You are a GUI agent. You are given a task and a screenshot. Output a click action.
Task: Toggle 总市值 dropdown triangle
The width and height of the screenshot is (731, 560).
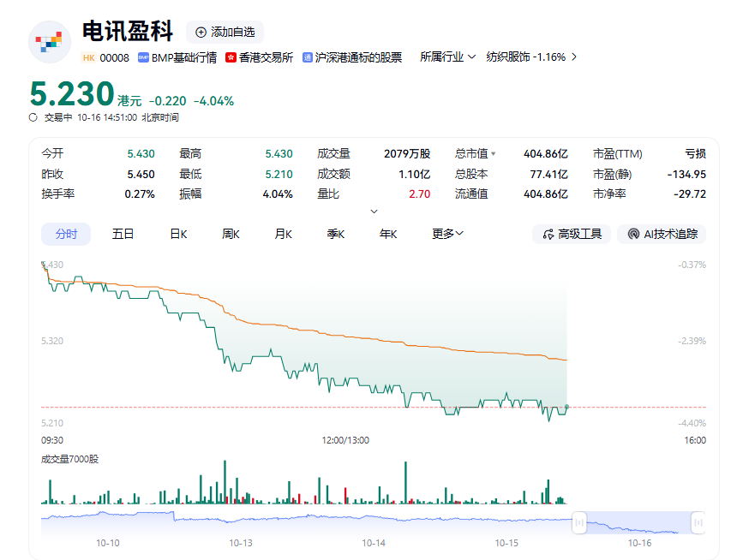tap(494, 154)
